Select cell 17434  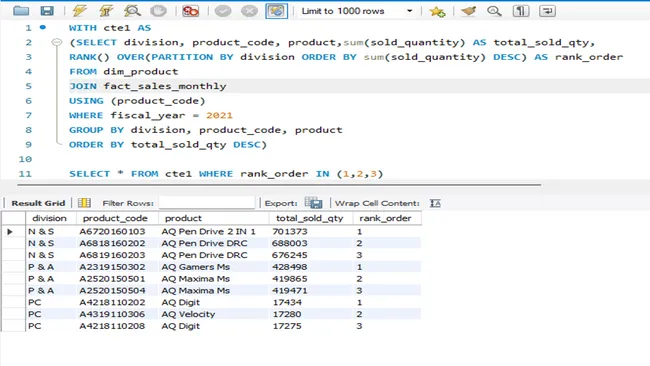[x=287, y=302]
